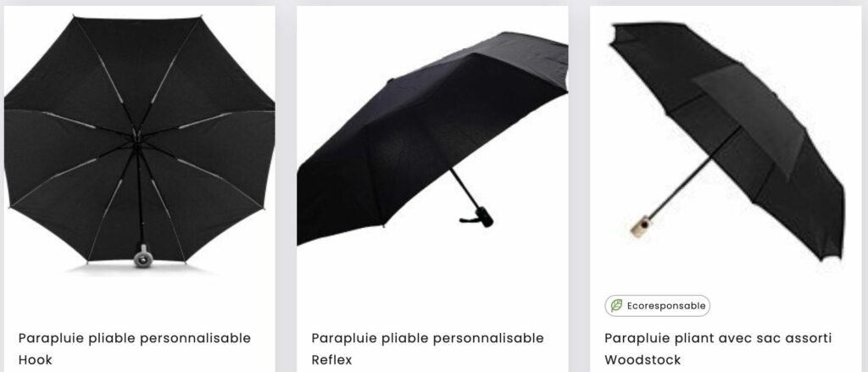Click the word 'Hook' in the first title

click(35, 360)
